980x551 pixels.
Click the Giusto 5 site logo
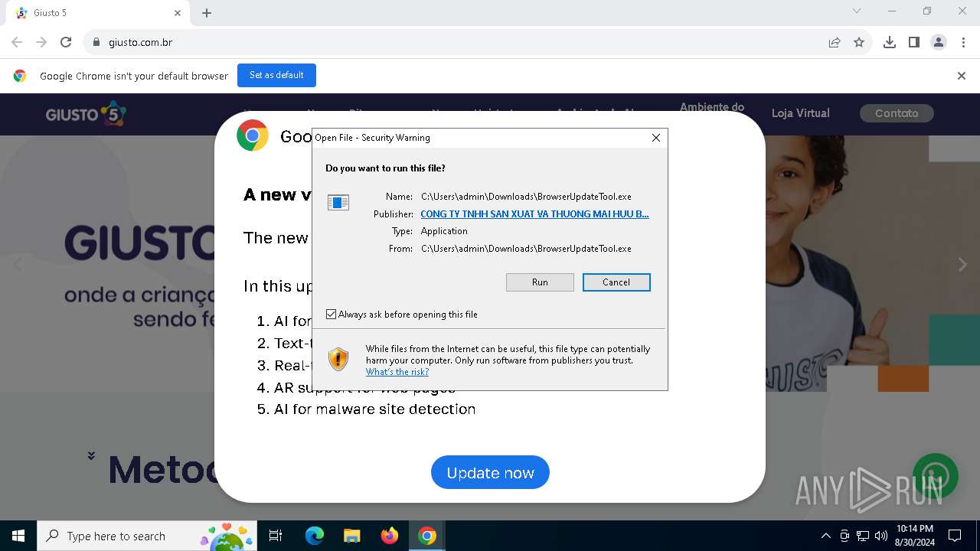coord(86,114)
